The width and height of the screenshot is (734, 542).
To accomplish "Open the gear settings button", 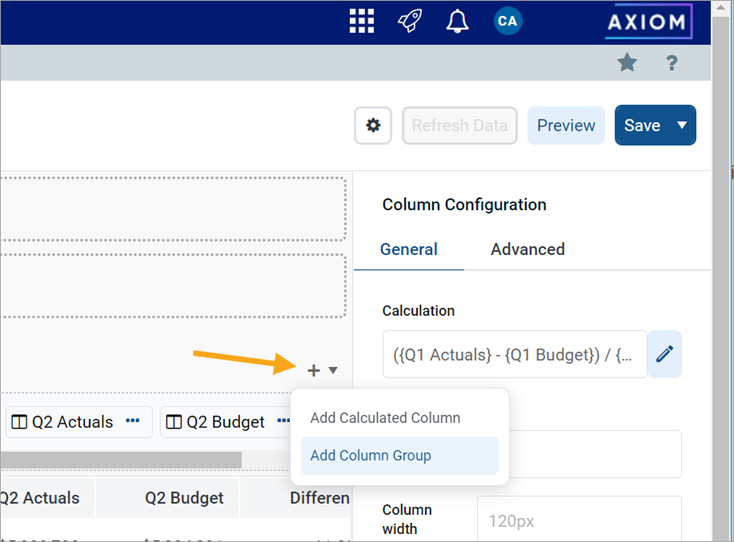I will (373, 125).
